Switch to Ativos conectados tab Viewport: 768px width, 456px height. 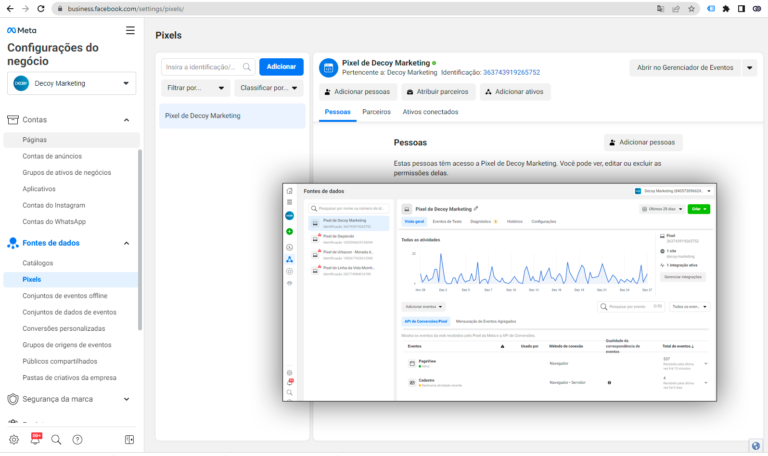coord(430,112)
